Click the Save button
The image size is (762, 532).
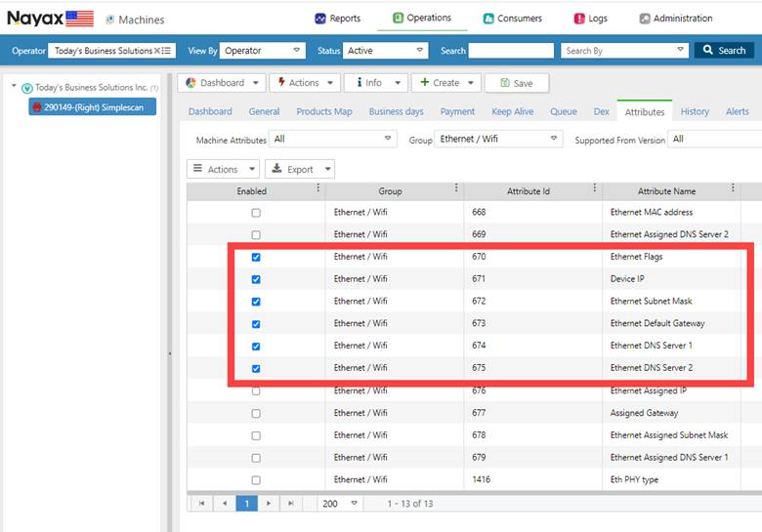coord(516,83)
